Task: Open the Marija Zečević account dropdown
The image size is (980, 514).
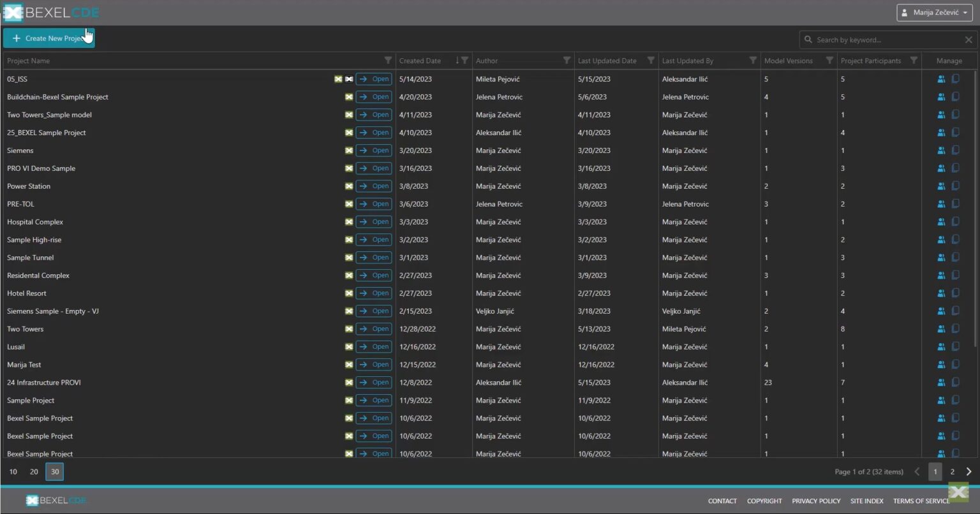Action: tap(934, 12)
